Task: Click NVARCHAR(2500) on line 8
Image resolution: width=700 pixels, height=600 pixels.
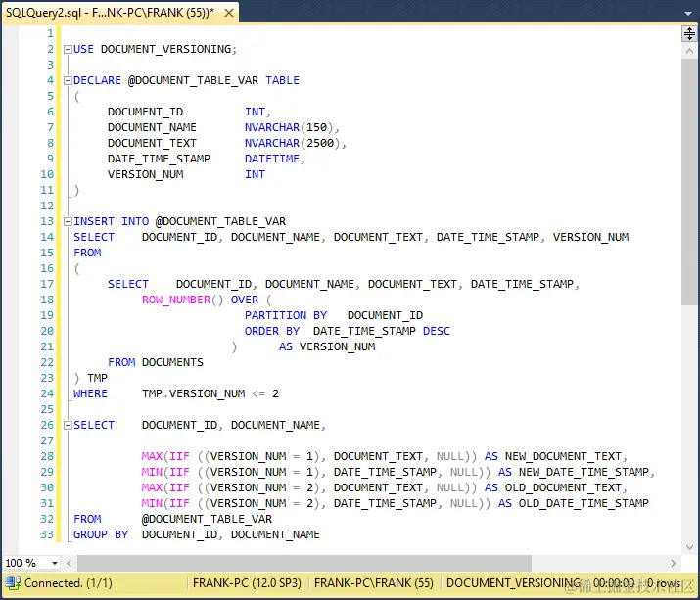Action: (x=293, y=143)
